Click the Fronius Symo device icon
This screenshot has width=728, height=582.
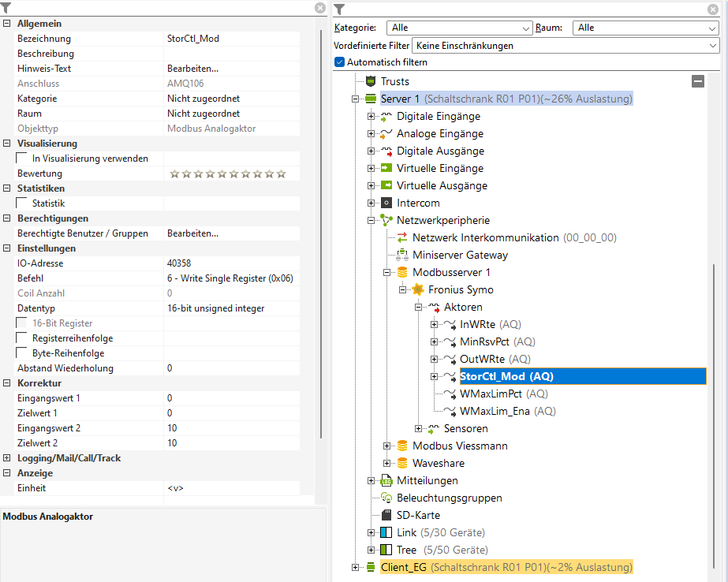418,289
